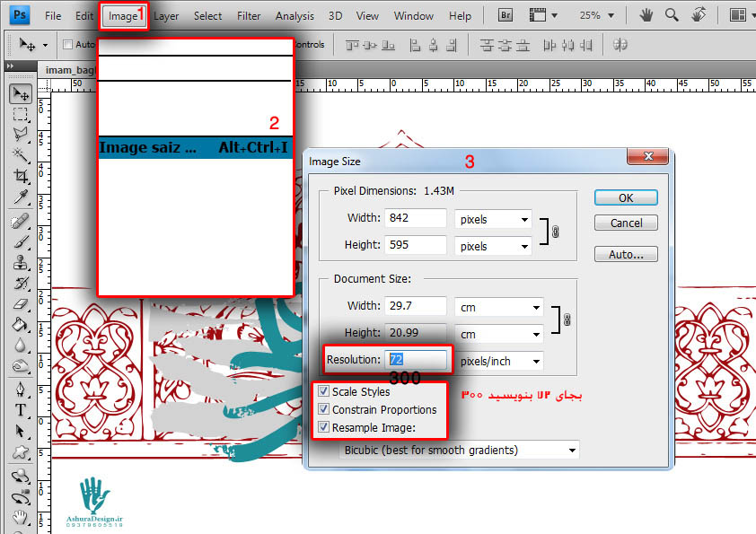Select the History Brush tool
Screen dimensions: 756x534
pyautogui.click(x=21, y=283)
